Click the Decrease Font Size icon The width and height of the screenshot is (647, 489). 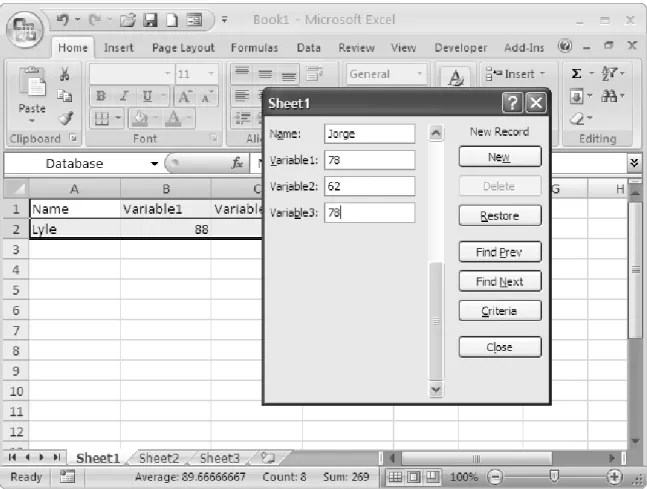point(206,96)
